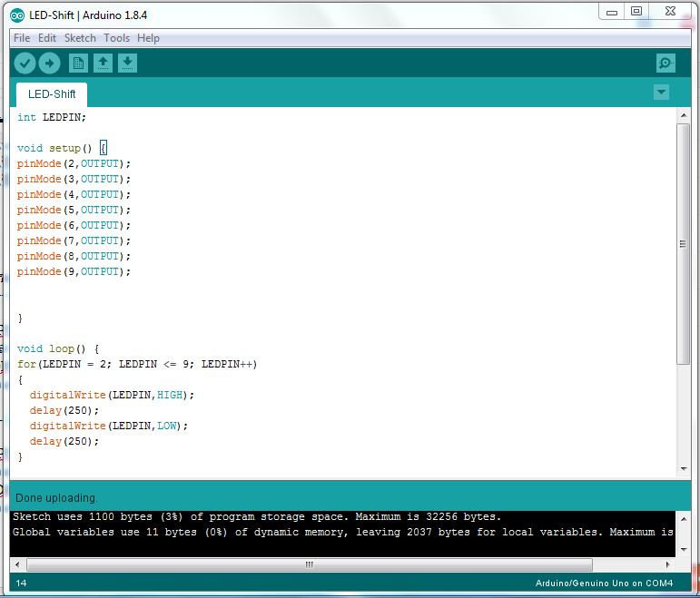Create a new sketch with New icon
700x598 pixels.
tap(78, 63)
